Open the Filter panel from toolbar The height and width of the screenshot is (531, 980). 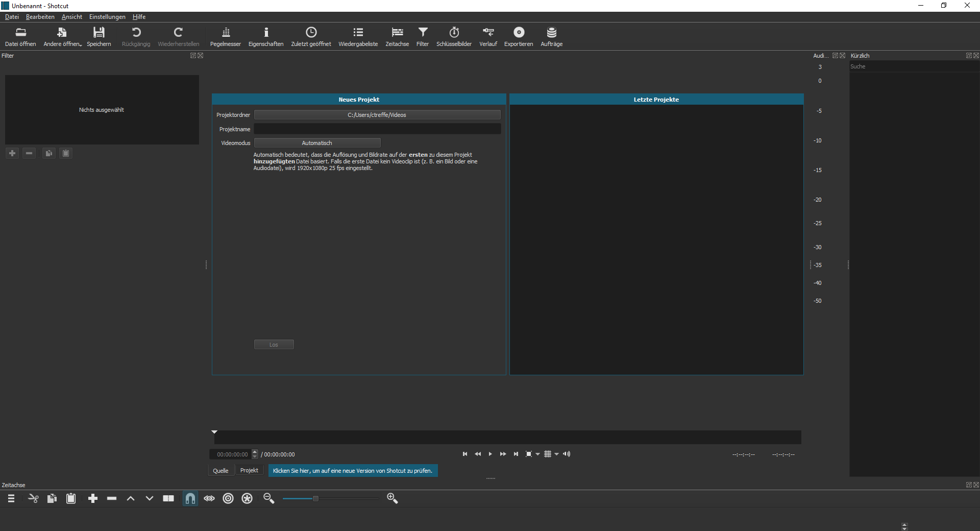423,37
